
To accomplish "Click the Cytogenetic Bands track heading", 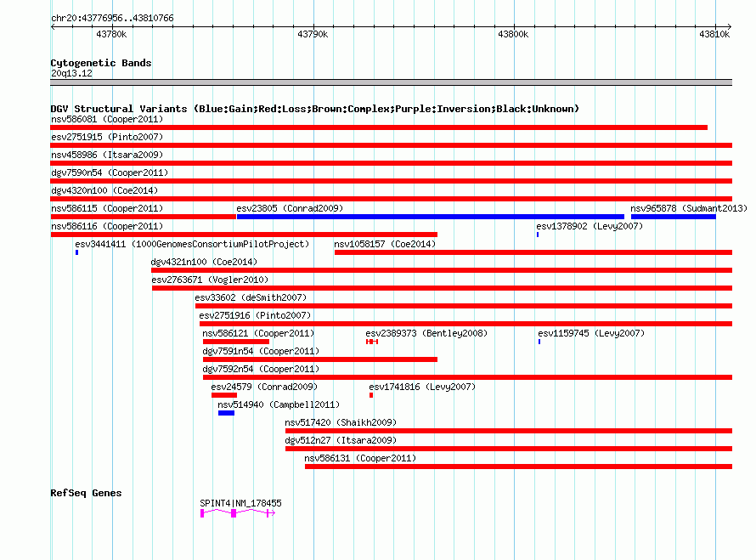I will coord(101,63).
